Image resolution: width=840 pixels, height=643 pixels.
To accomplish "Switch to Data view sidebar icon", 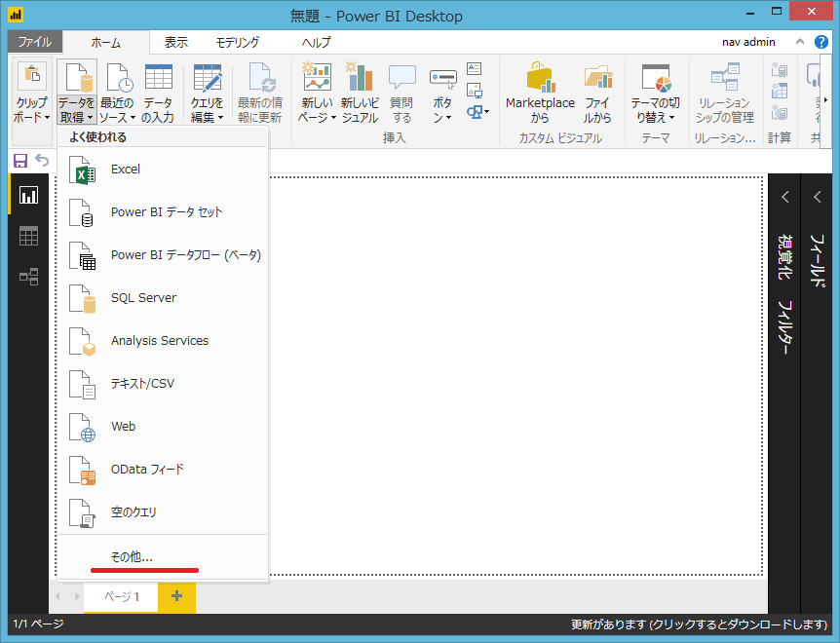I will click(28, 236).
